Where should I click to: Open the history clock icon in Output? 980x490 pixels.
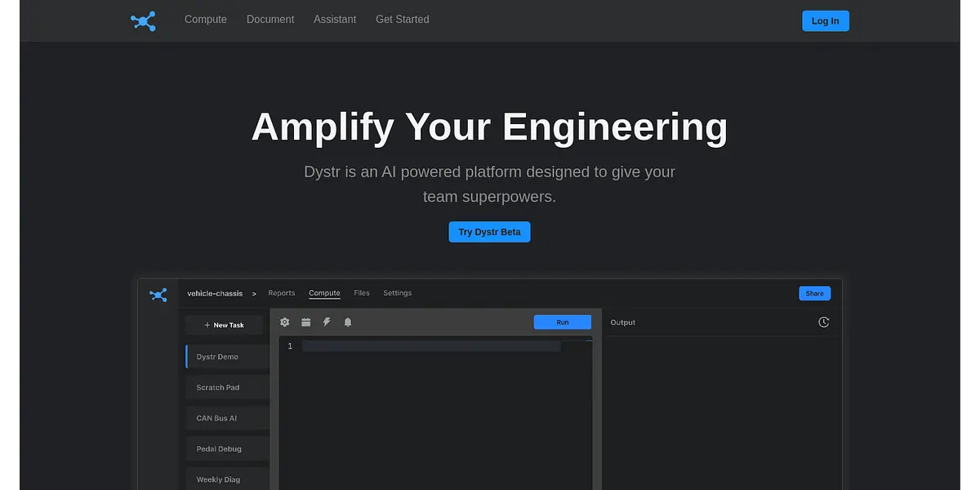(x=823, y=323)
